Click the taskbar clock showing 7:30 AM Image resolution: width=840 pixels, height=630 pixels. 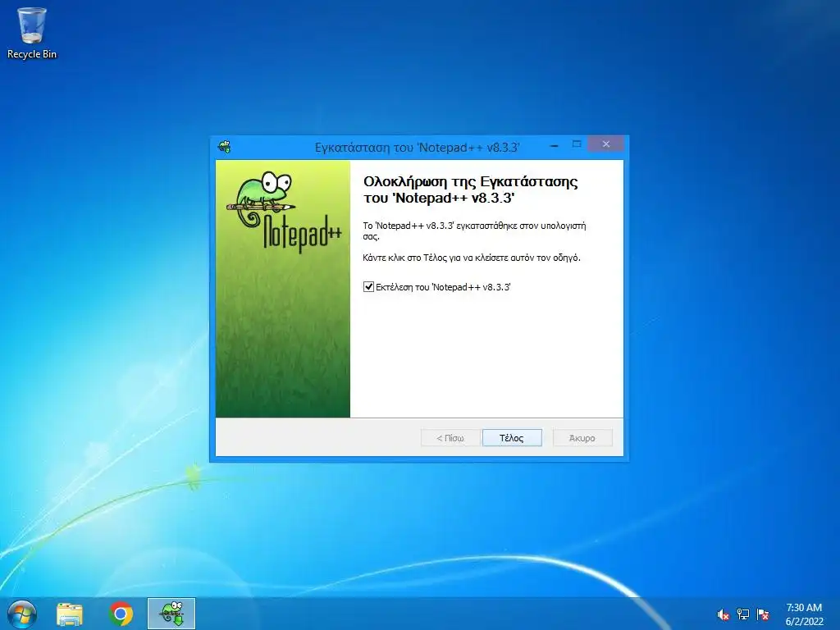[804, 614]
